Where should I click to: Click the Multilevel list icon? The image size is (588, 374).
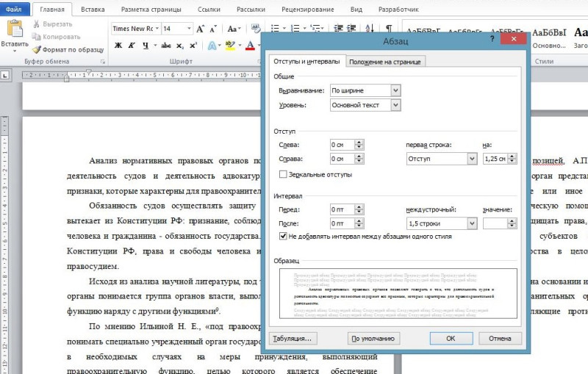(x=316, y=29)
